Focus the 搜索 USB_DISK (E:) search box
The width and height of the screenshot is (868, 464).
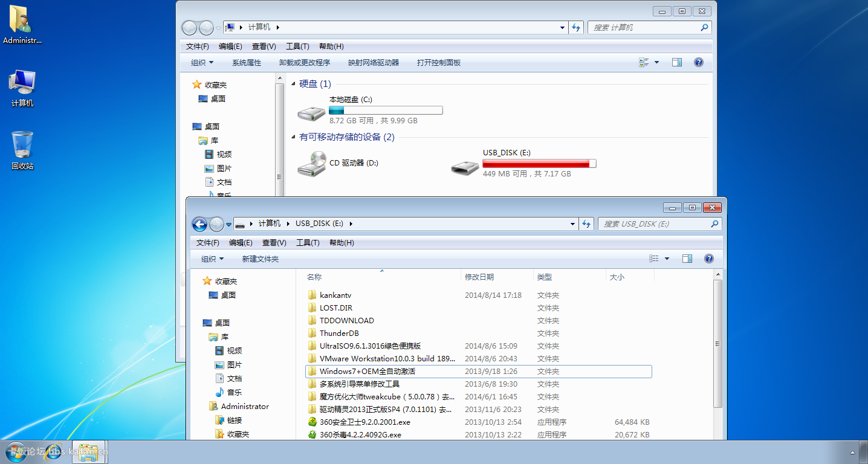[660, 224]
